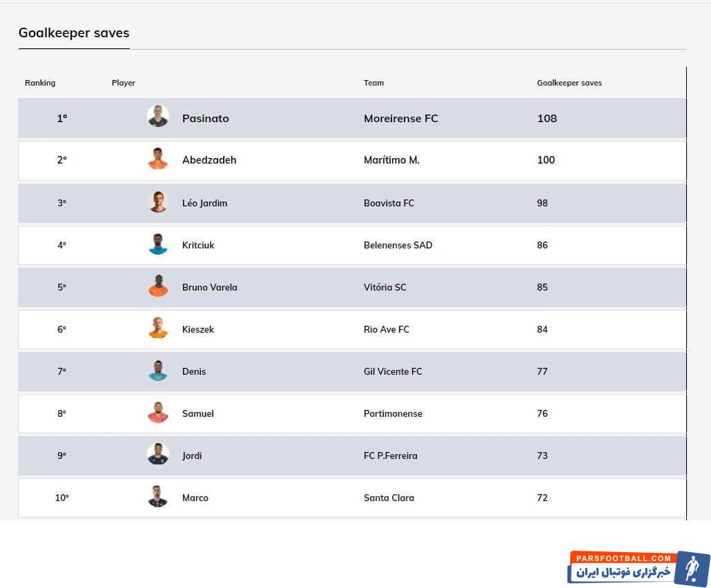Click Bruno Varela's avatar photo
The height and width of the screenshot is (588, 711).
pyautogui.click(x=158, y=286)
